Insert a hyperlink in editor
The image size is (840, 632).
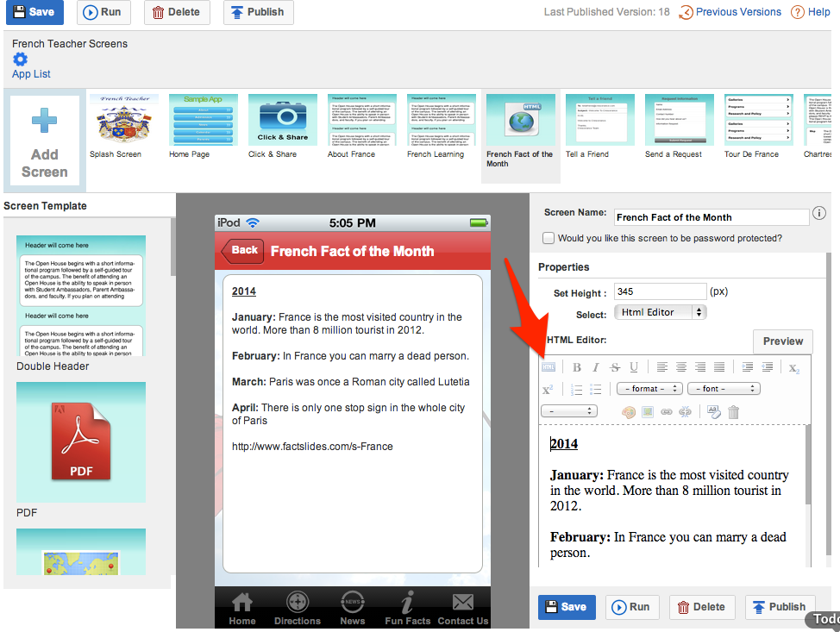(667, 412)
